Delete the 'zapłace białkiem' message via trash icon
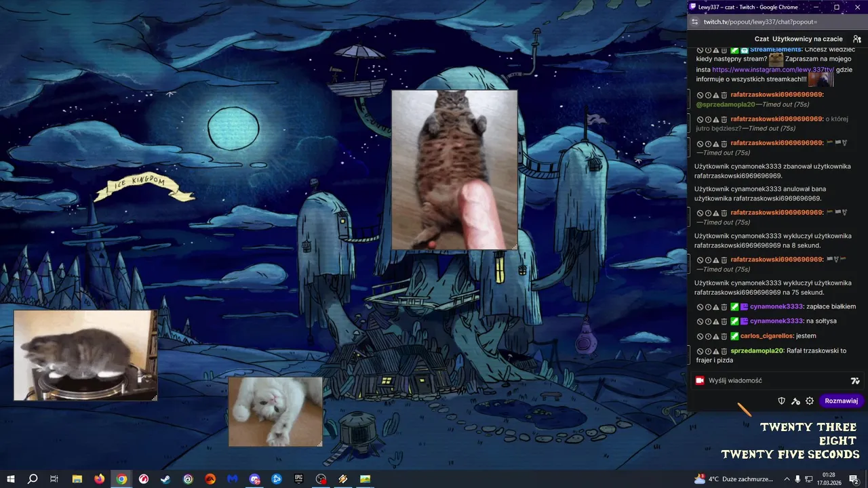The width and height of the screenshot is (868, 488). click(x=724, y=307)
